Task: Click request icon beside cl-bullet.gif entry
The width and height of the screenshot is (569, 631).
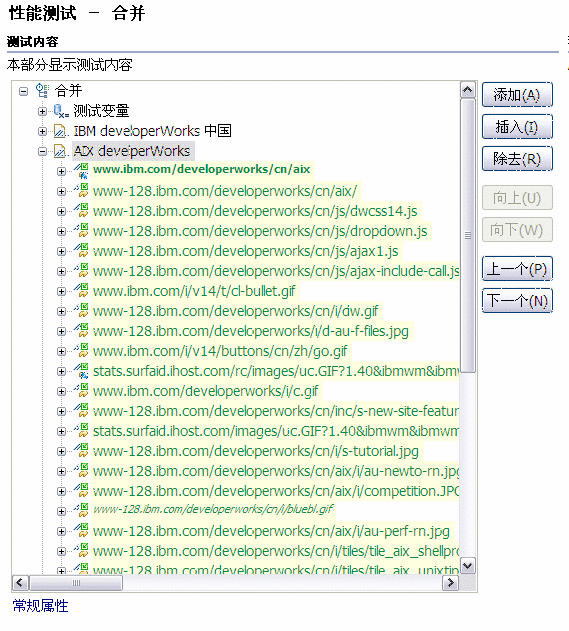Action: pos(81,291)
